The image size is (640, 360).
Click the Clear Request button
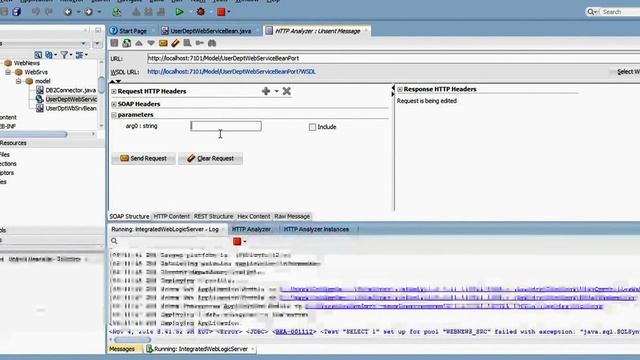[x=211, y=158]
